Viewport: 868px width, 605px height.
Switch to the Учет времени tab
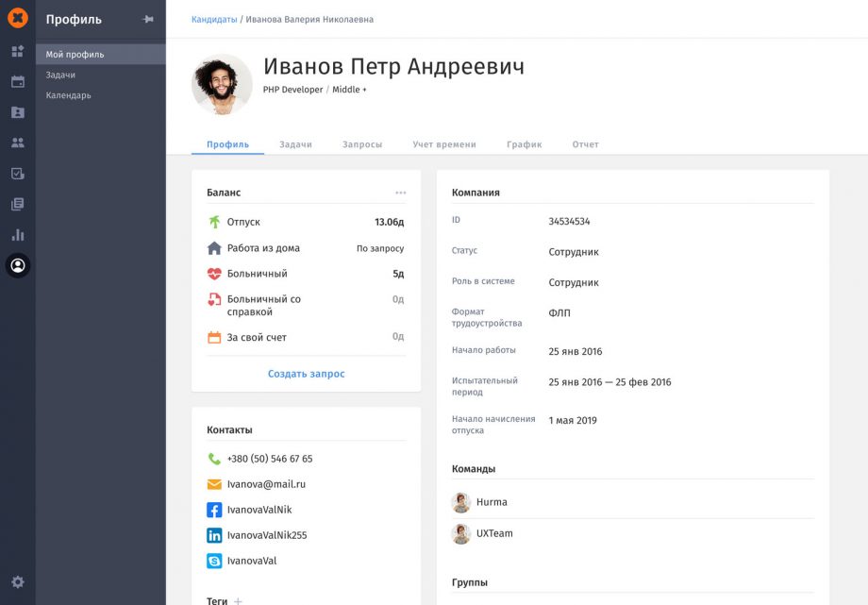coord(447,144)
